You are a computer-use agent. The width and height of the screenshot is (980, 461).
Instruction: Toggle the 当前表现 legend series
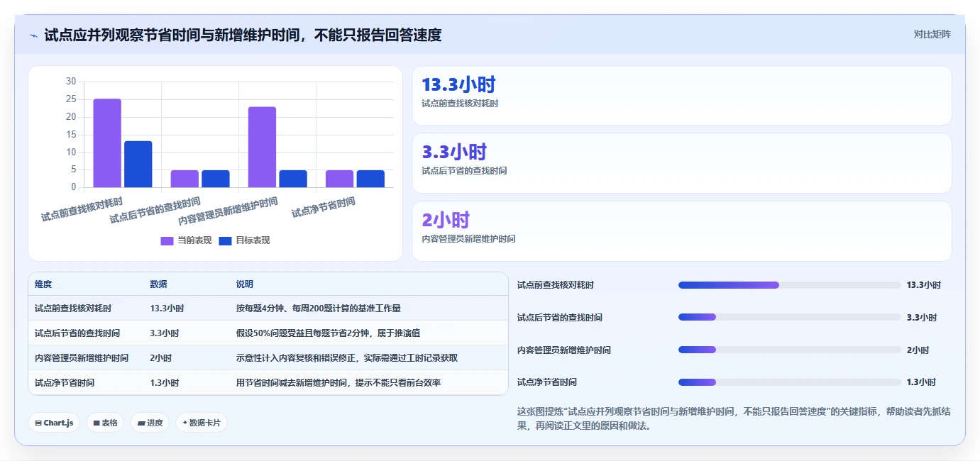click(x=186, y=240)
